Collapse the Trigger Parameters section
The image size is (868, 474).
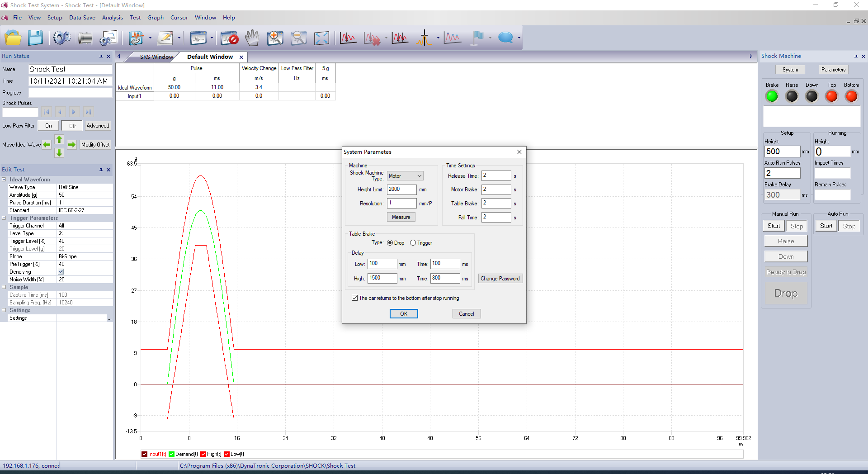4,218
